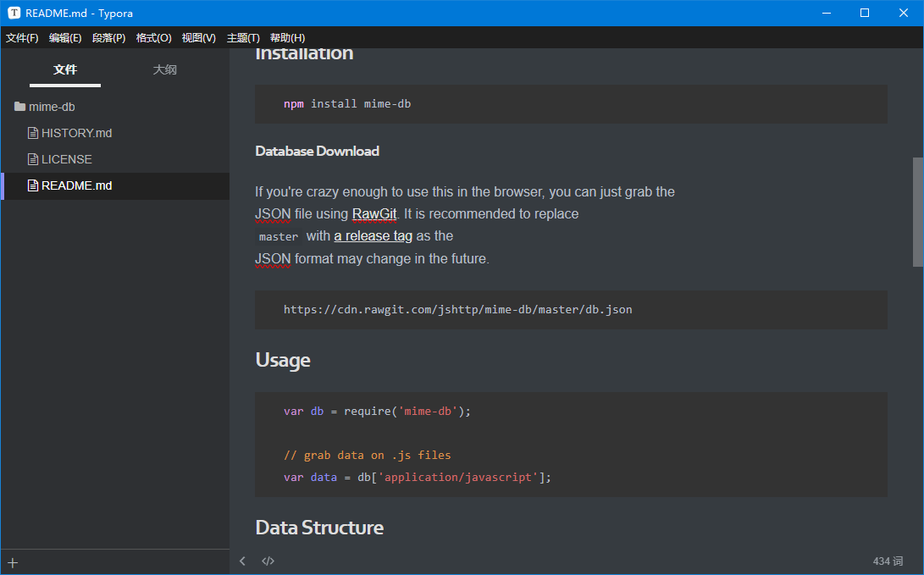This screenshot has height=575, width=924.
Task: Click the README.md file icon in sidebar
Action: [x=33, y=185]
